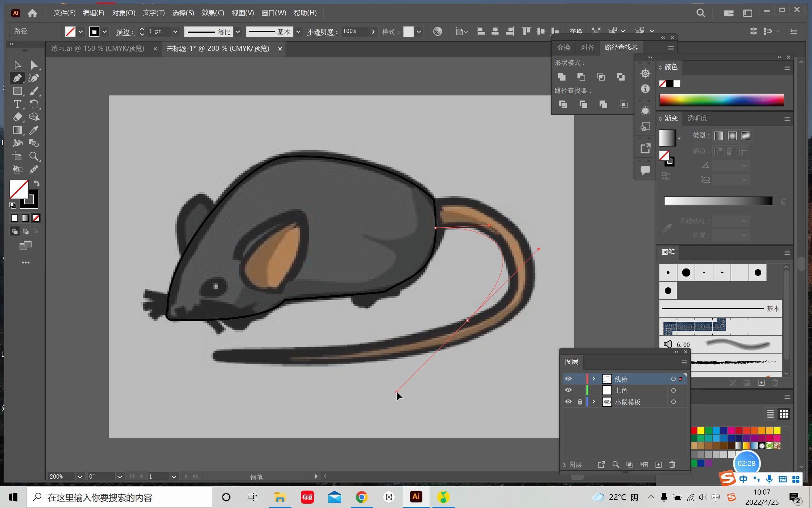The height and width of the screenshot is (508, 812).
Task: Select the Rotate tool
Action: coord(34,104)
